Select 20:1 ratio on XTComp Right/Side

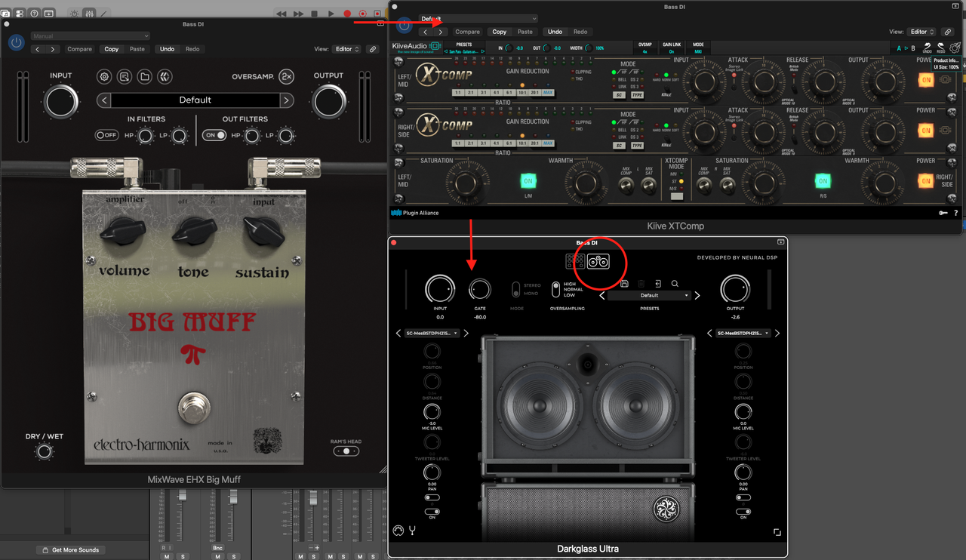(534, 143)
